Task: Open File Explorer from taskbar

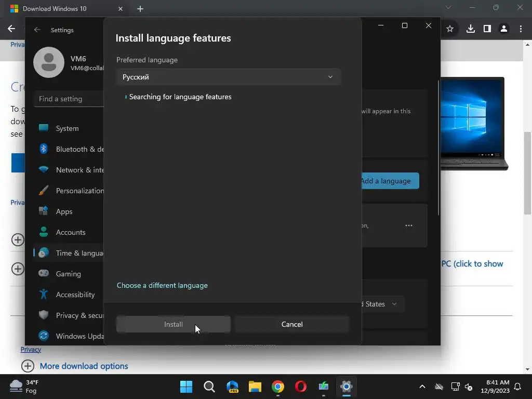Action: tap(255, 387)
